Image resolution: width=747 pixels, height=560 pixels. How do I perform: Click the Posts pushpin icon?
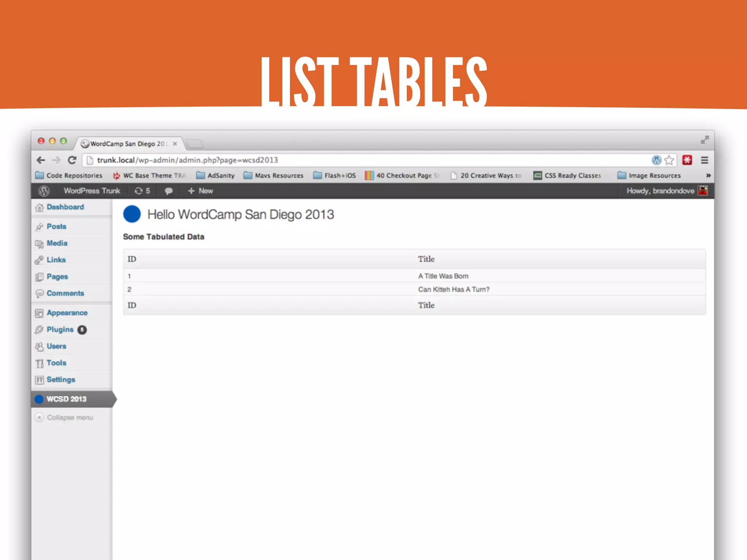[x=39, y=227]
